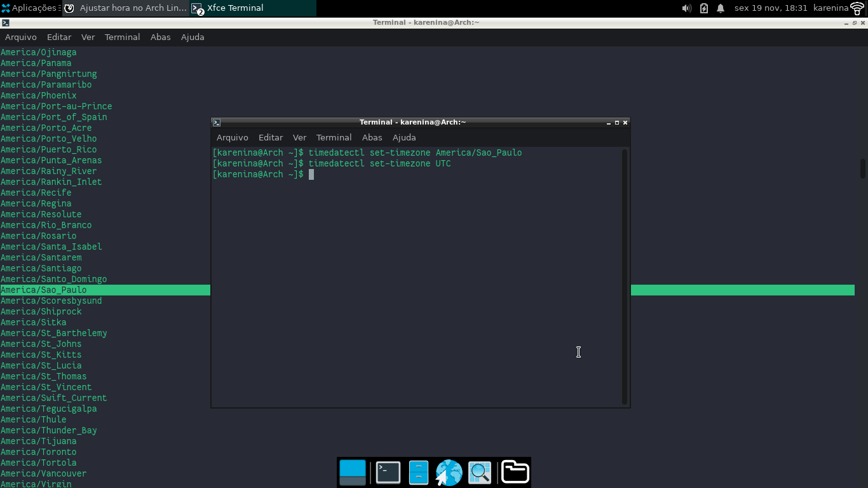Open the web browser globe icon
The width and height of the screenshot is (868, 488).
pos(449,473)
